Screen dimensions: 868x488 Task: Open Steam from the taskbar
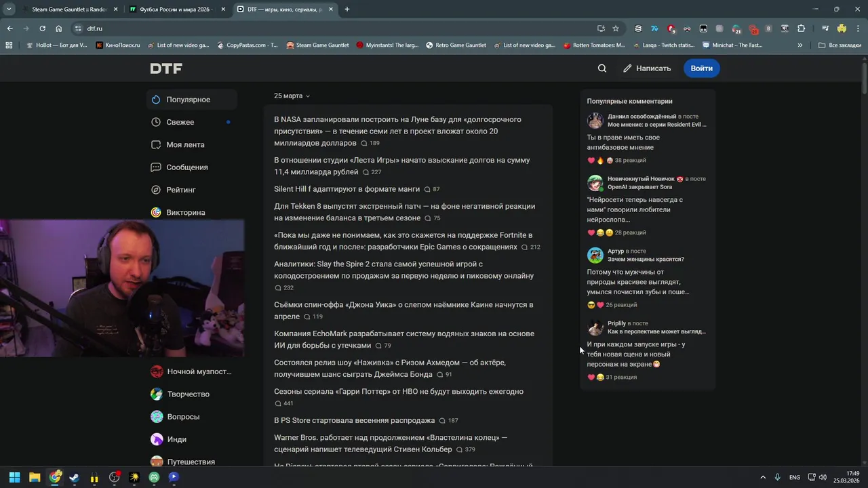click(x=74, y=477)
